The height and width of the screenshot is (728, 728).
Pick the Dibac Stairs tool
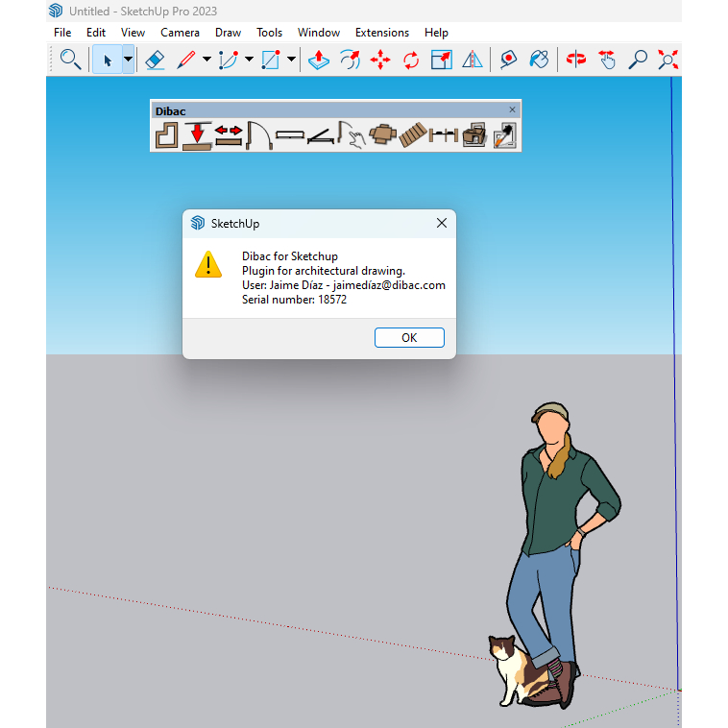tap(412, 135)
